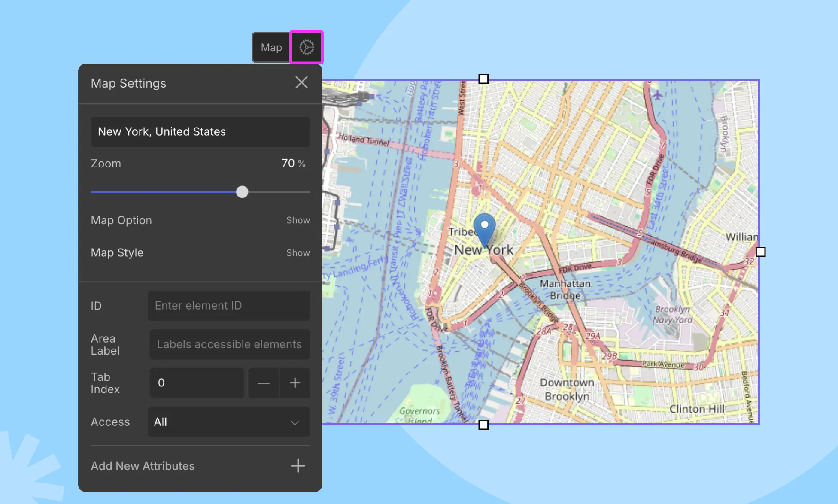Click the Brooklyn Navy Yard map label
Screen dimensions: 838x504
click(672, 315)
